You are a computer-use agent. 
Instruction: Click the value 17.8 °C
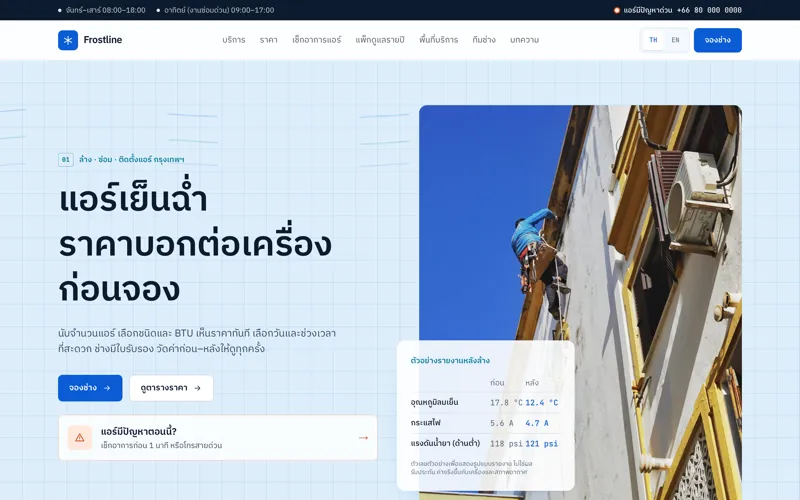point(506,403)
